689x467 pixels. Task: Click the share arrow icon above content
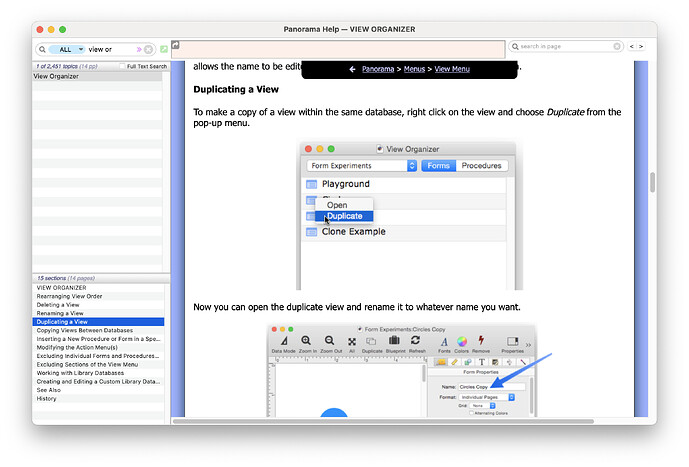point(176,45)
